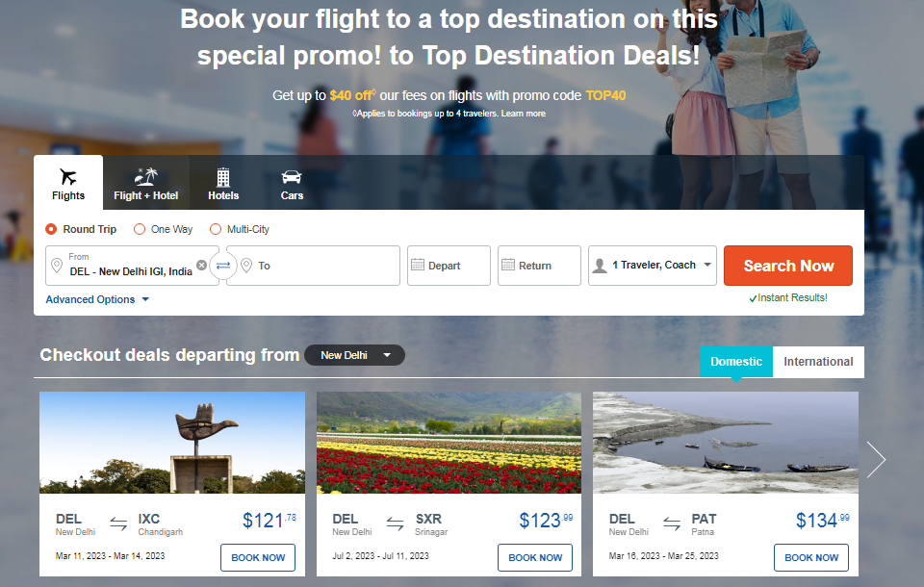Viewport: 924px width, 587px height.
Task: Clear the From field with the X icon
Action: (x=201, y=265)
